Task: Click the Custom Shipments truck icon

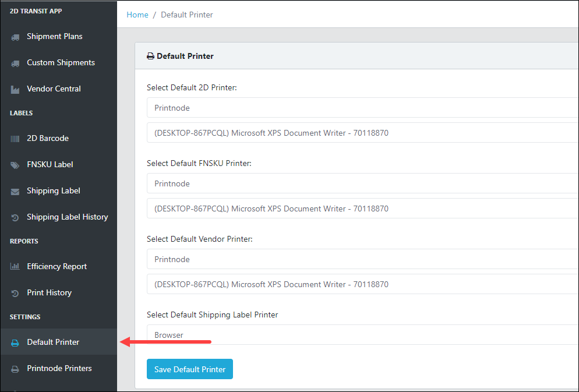Action: tap(15, 63)
